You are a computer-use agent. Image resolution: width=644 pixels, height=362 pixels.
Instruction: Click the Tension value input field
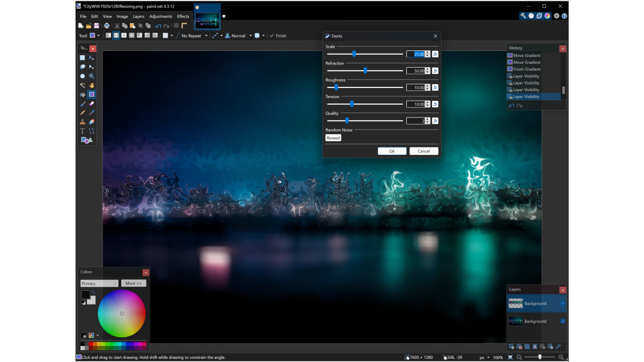pos(415,104)
